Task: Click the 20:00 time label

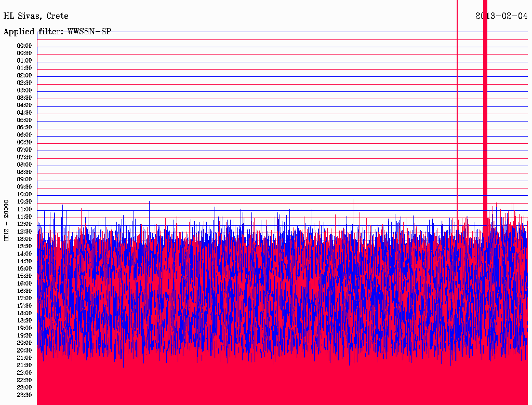Action: click(24, 343)
